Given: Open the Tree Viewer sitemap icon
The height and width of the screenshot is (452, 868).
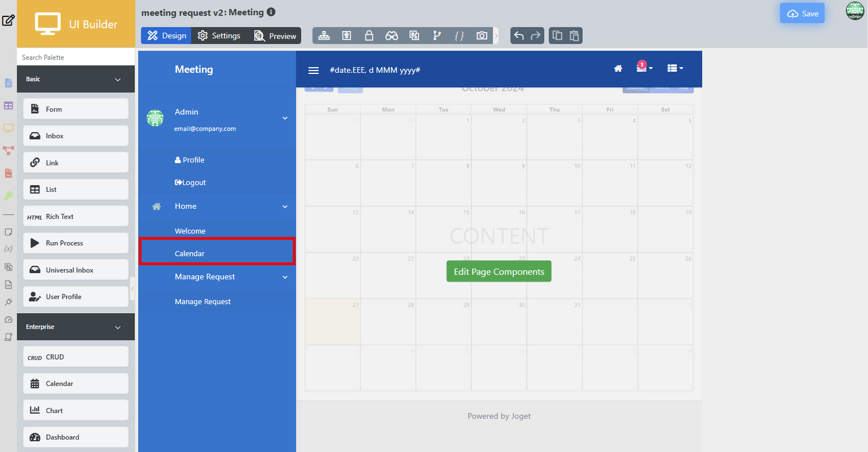Looking at the screenshot, I should [324, 36].
